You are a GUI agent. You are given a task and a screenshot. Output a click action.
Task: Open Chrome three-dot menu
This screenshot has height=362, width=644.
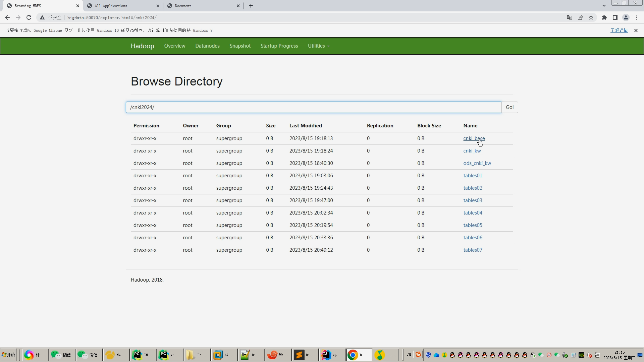click(637, 17)
